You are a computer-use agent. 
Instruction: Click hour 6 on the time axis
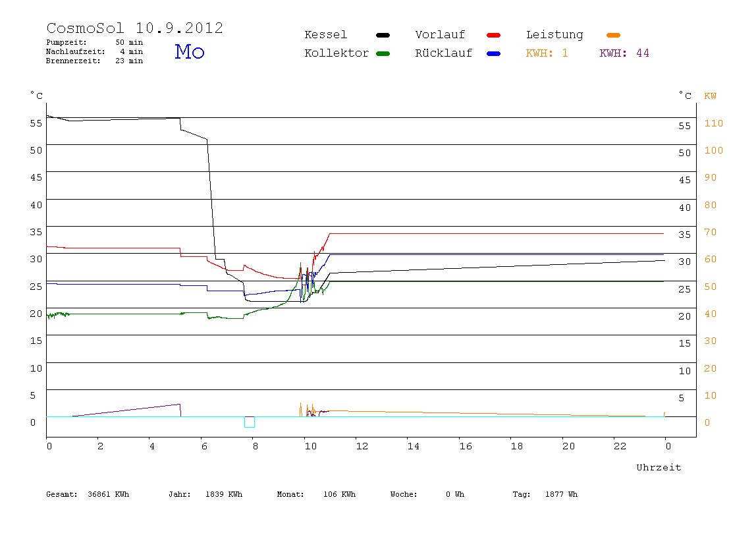pyautogui.click(x=204, y=446)
